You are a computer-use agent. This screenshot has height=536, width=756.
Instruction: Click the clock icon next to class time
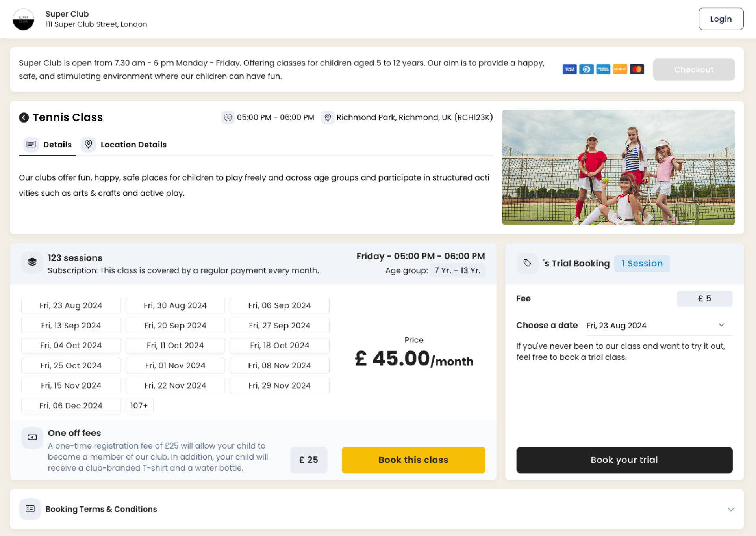(x=228, y=117)
